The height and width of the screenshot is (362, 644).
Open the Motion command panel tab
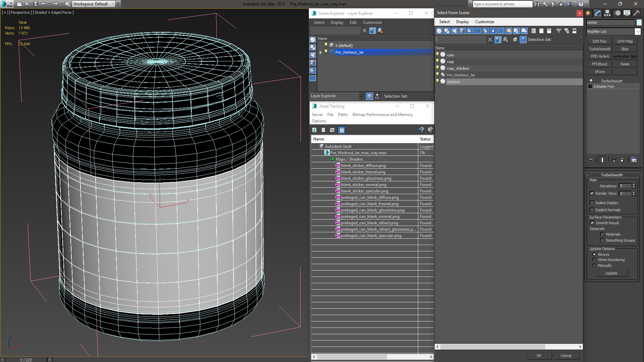[x=618, y=13]
